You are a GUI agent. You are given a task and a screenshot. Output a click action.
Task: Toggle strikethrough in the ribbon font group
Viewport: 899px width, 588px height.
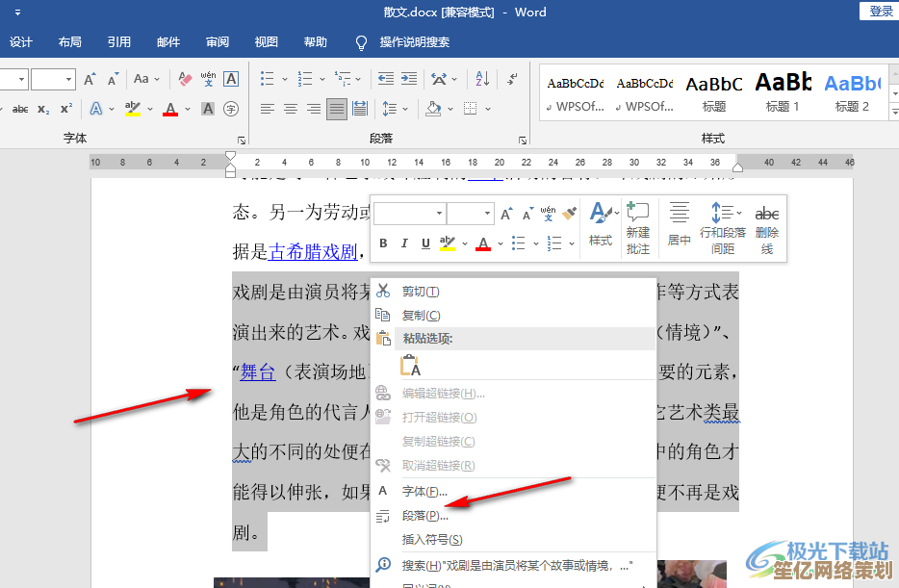[20, 109]
